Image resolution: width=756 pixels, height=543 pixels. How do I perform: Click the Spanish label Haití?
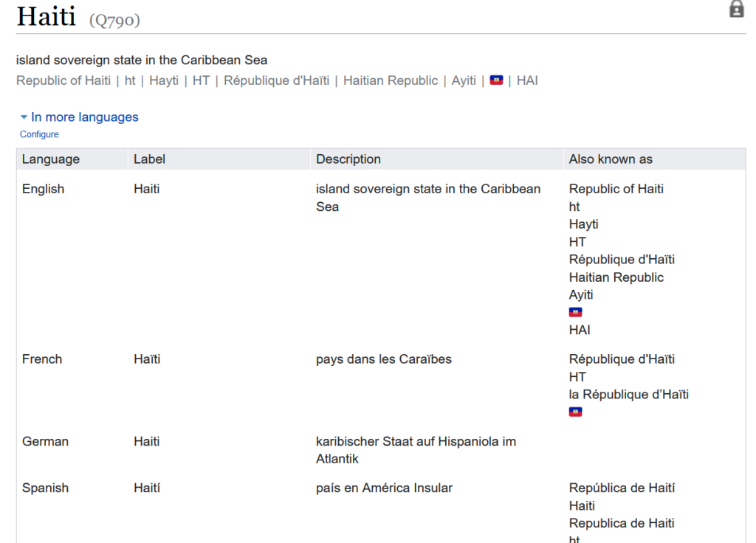(148, 488)
